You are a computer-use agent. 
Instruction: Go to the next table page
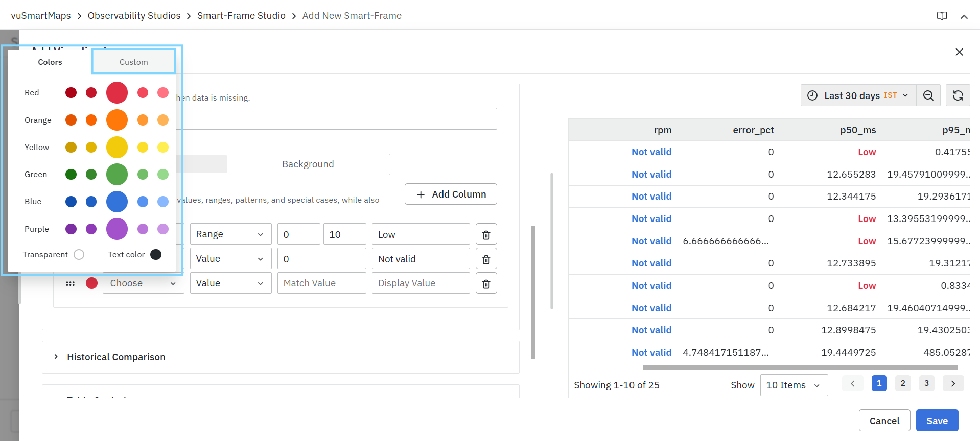tap(953, 383)
